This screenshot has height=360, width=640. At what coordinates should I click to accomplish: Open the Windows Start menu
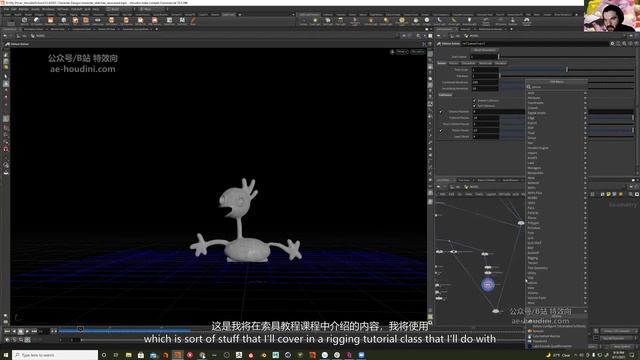[x=6, y=355]
